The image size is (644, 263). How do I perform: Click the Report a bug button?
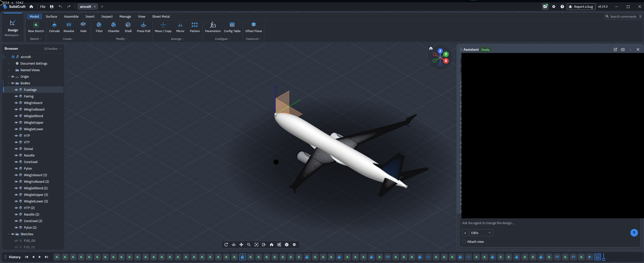[x=581, y=7]
